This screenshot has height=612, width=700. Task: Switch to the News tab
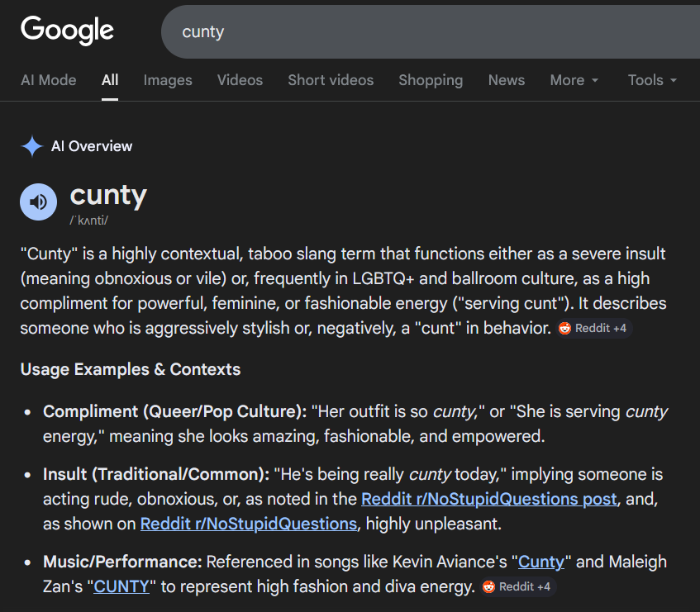tap(506, 80)
